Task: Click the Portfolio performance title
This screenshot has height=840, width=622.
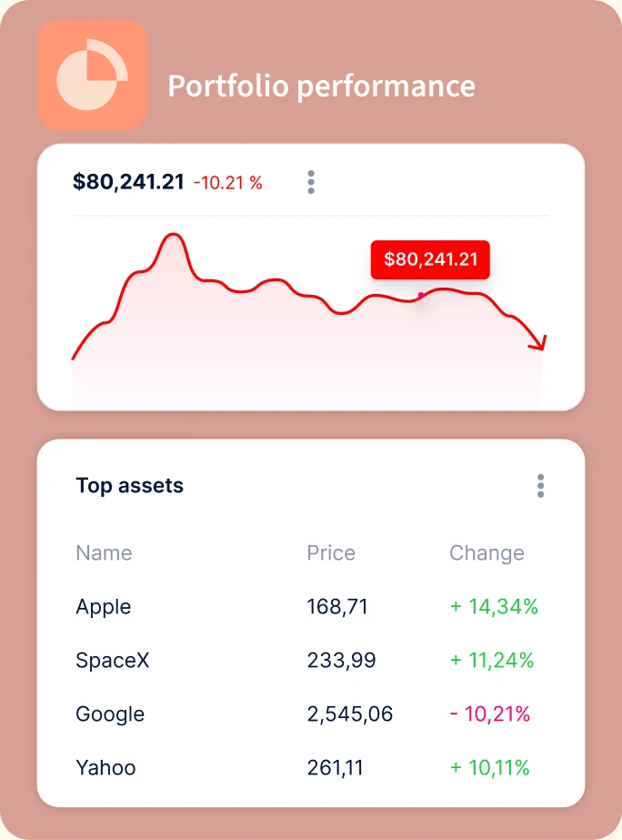Action: [x=321, y=86]
